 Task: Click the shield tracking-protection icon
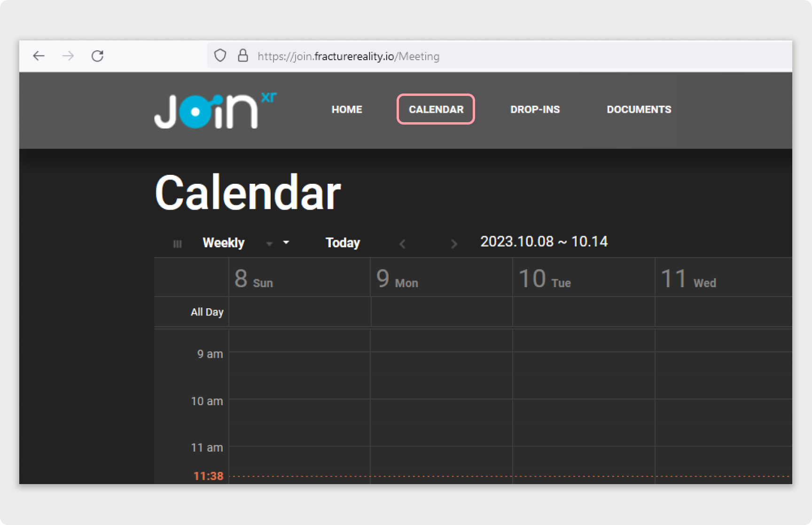point(220,55)
